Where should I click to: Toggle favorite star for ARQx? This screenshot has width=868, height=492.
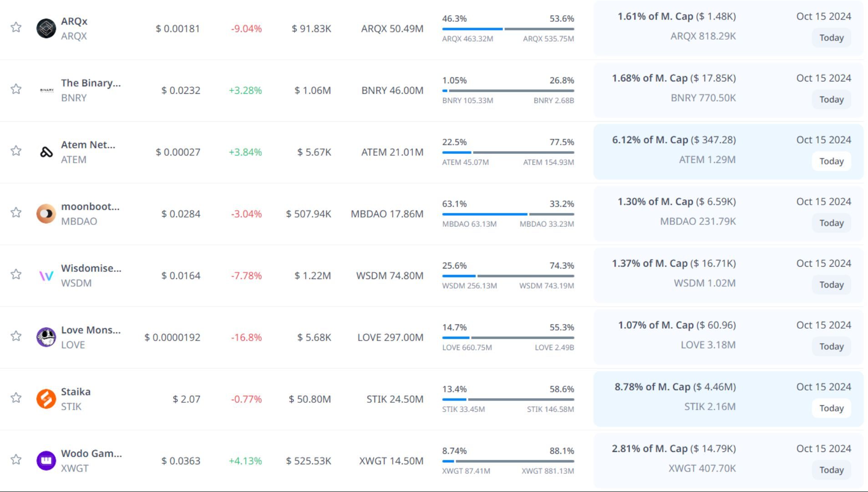point(16,27)
